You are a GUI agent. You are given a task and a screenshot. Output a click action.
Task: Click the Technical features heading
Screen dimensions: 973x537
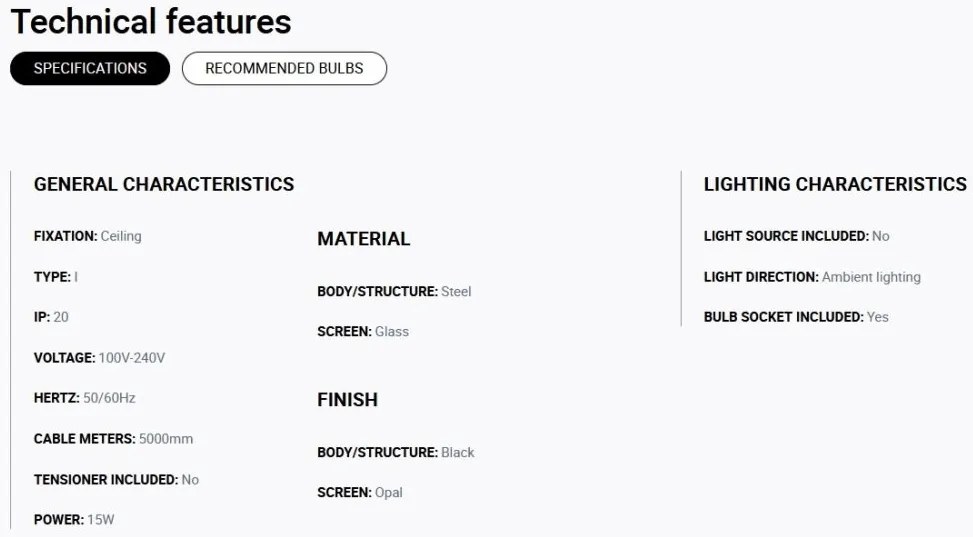tap(151, 22)
